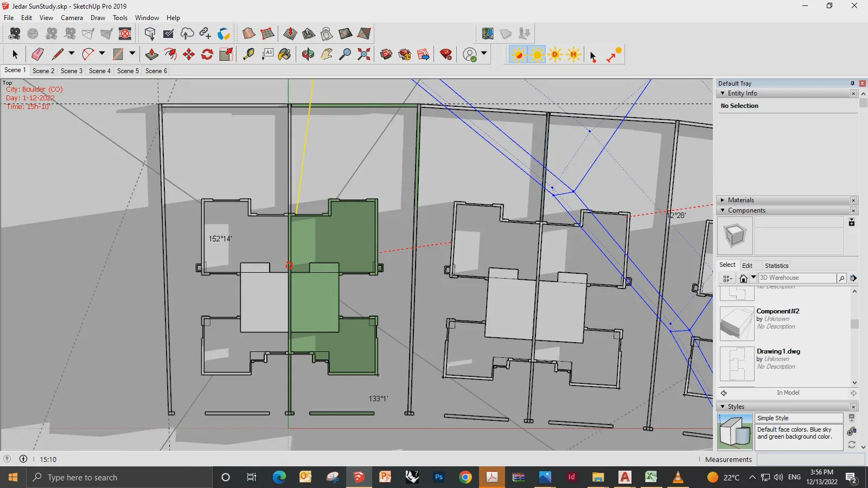
Task: Click the Zoom Extents tool
Action: [364, 54]
